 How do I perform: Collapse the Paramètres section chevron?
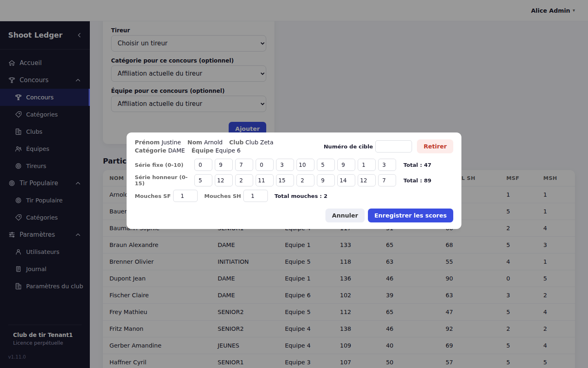point(78,235)
